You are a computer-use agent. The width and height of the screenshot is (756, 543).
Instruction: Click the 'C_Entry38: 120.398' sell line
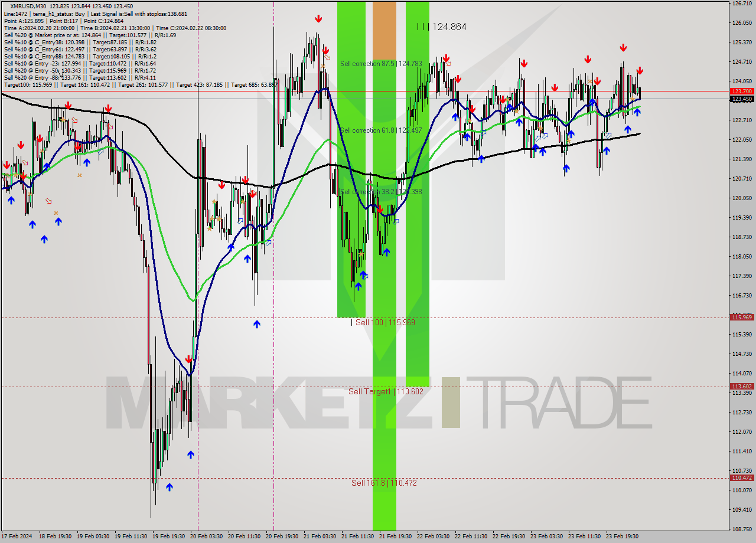(x=80, y=42)
